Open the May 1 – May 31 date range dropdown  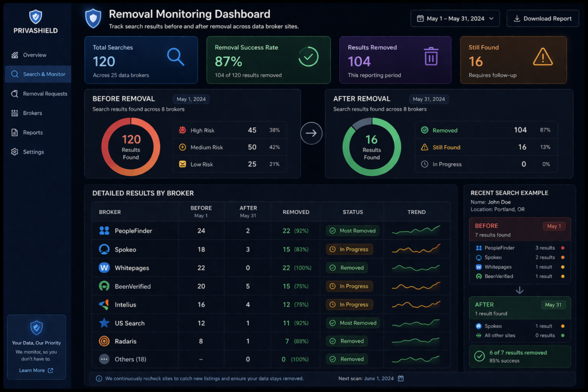point(455,18)
